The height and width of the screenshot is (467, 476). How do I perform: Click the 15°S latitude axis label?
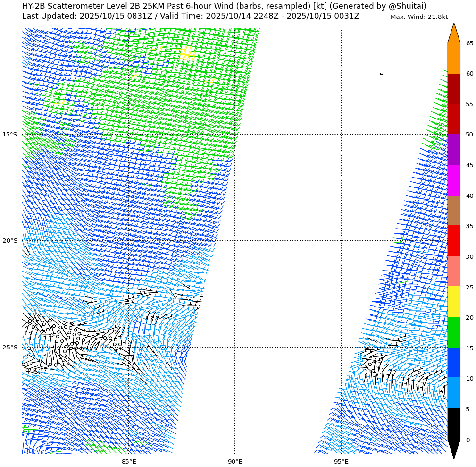coord(9,135)
